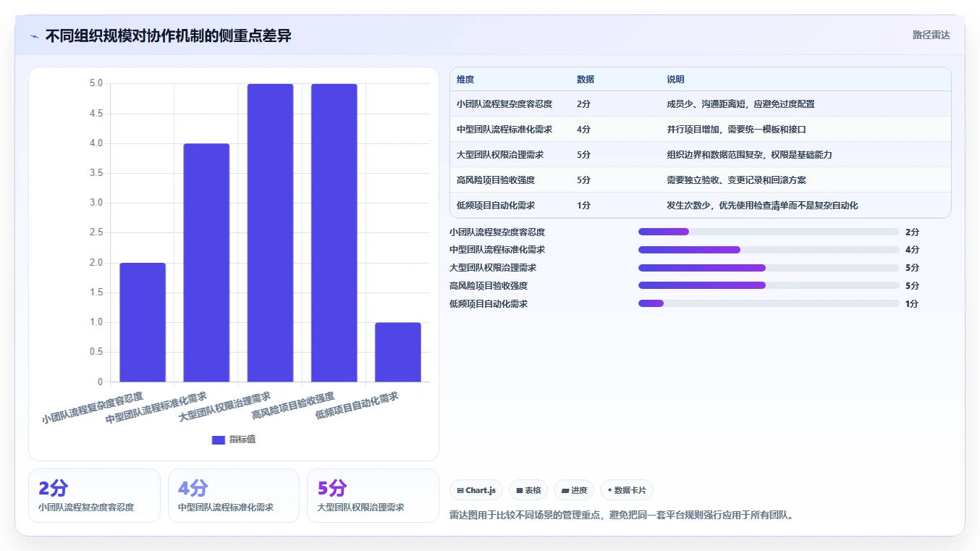Click the 2分 value in the table's 数据 column
Image resolution: width=980 pixels, height=551 pixels.
tap(583, 104)
